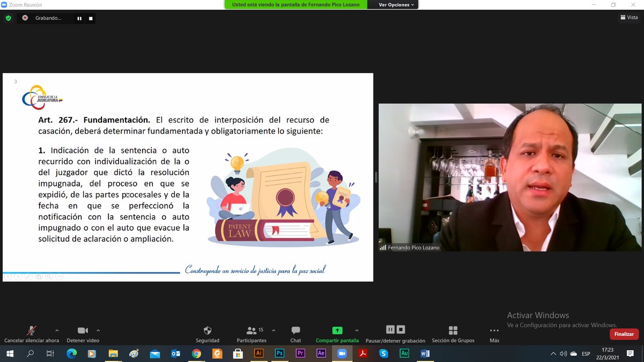Click the OneDrive cloud tray icon

(574, 354)
